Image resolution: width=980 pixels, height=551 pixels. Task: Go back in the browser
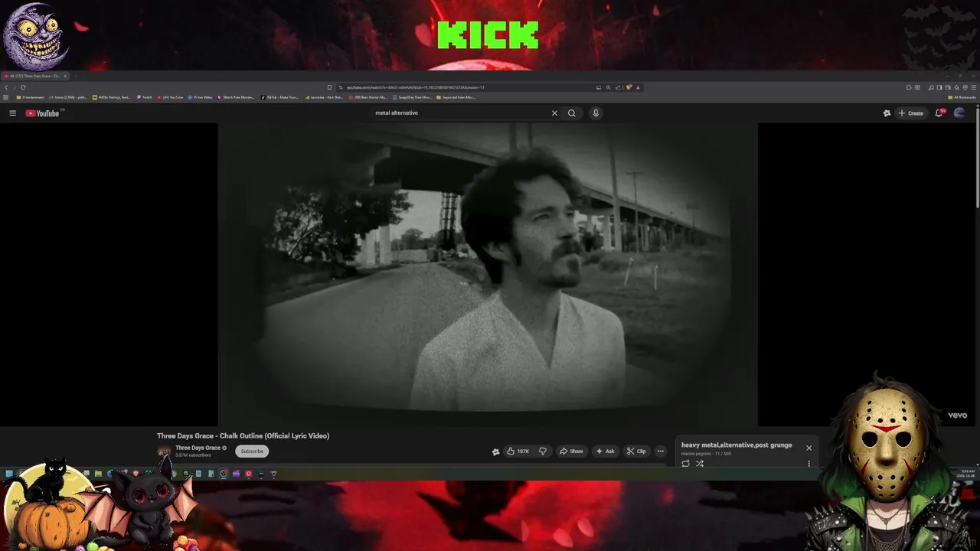coord(6,87)
